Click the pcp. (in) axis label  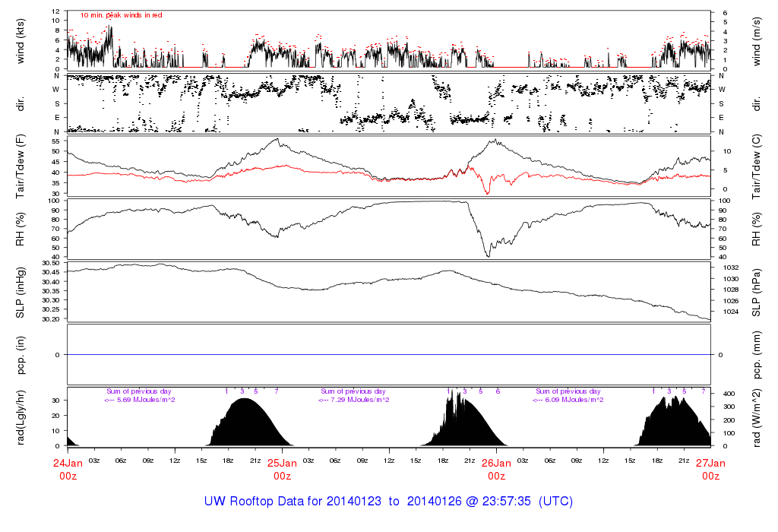point(21,355)
